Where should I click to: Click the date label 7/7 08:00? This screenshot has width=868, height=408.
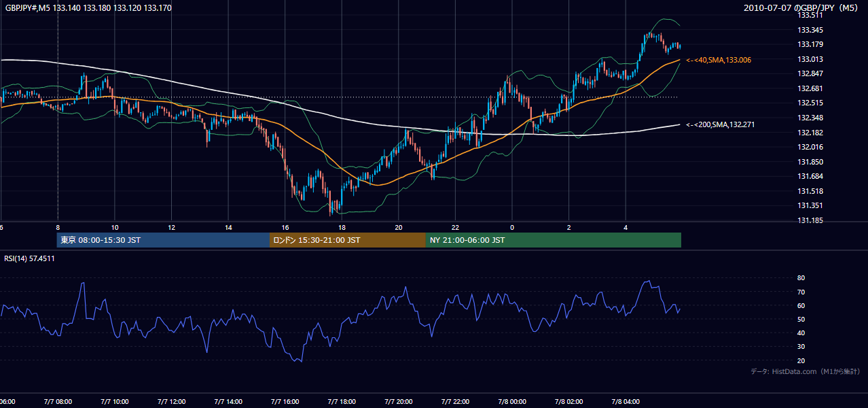coord(58,402)
